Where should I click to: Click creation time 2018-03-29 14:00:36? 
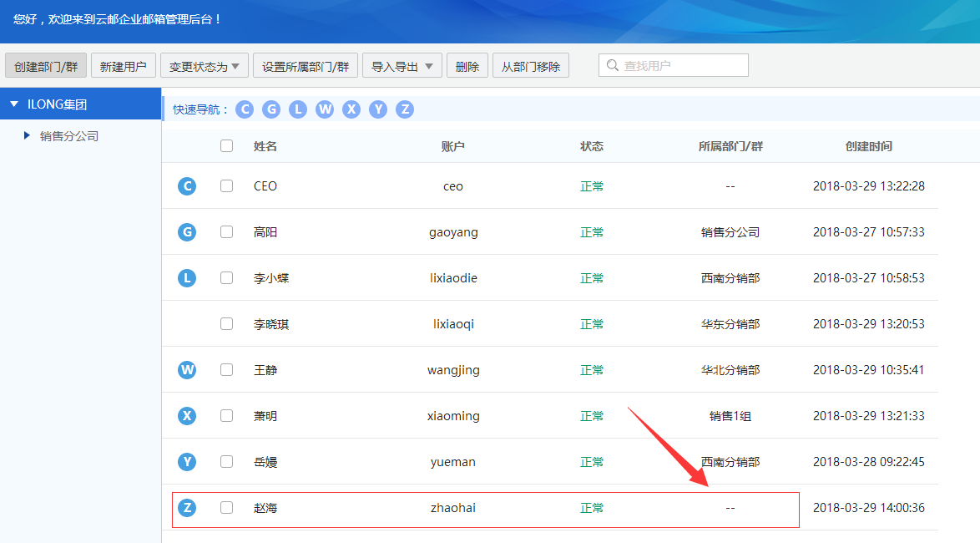(869, 508)
